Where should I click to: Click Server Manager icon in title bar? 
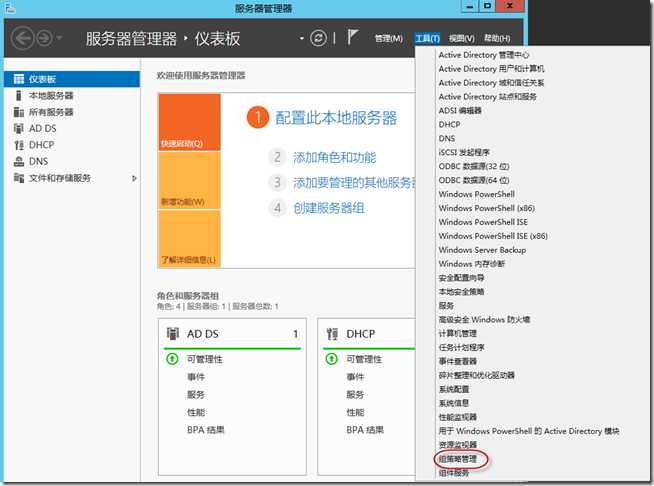10,8
